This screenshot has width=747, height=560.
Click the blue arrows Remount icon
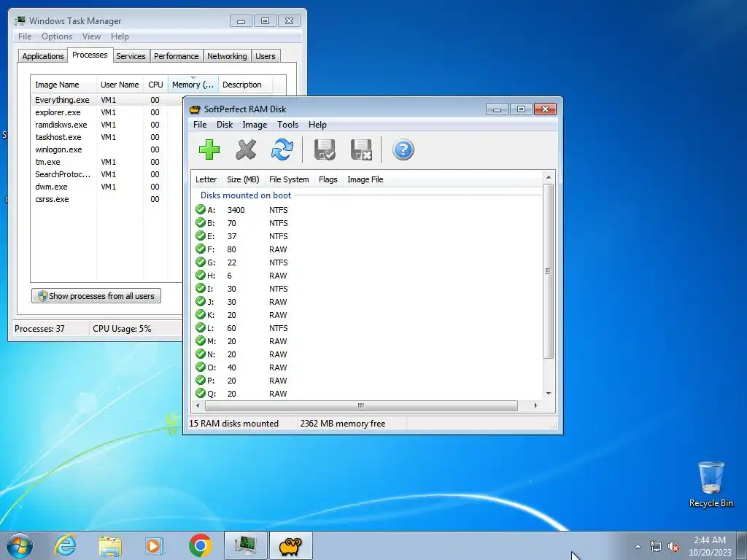pos(282,149)
